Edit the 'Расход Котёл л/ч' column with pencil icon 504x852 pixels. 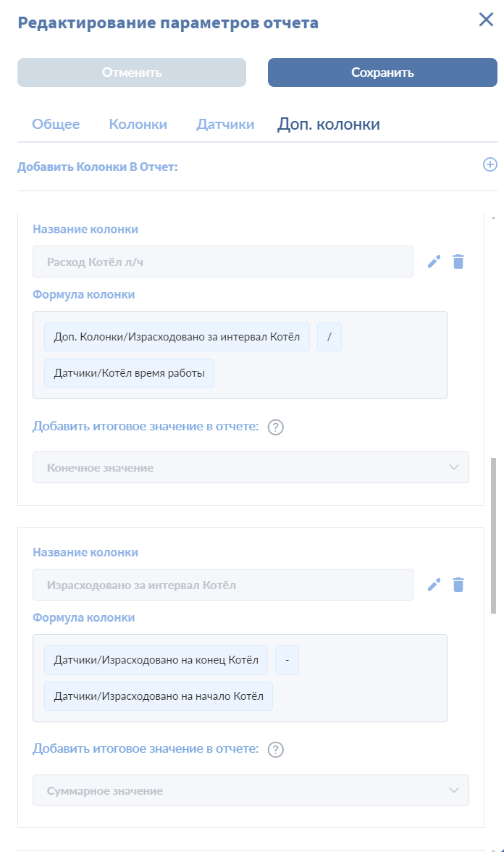pyautogui.click(x=434, y=262)
